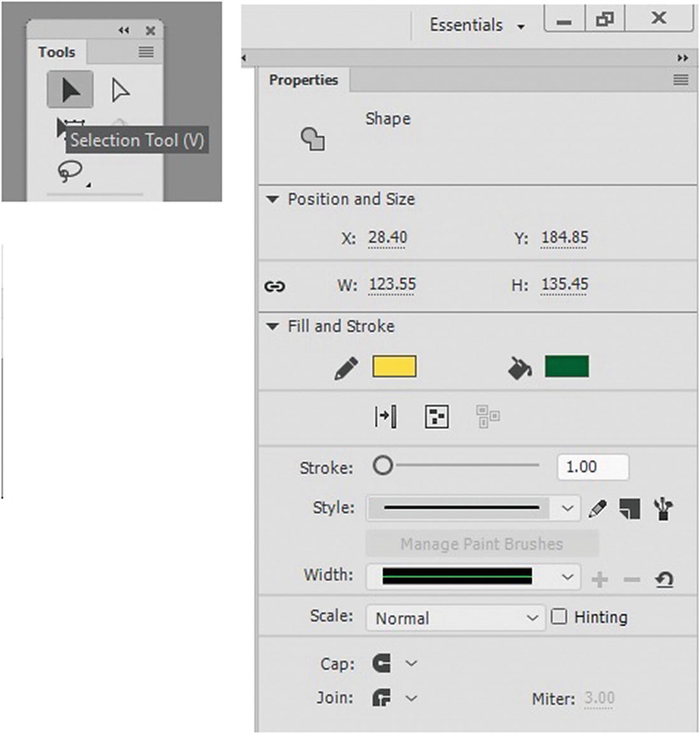Switch to the Properties tab
This screenshot has height=734, width=700.
coord(303,80)
